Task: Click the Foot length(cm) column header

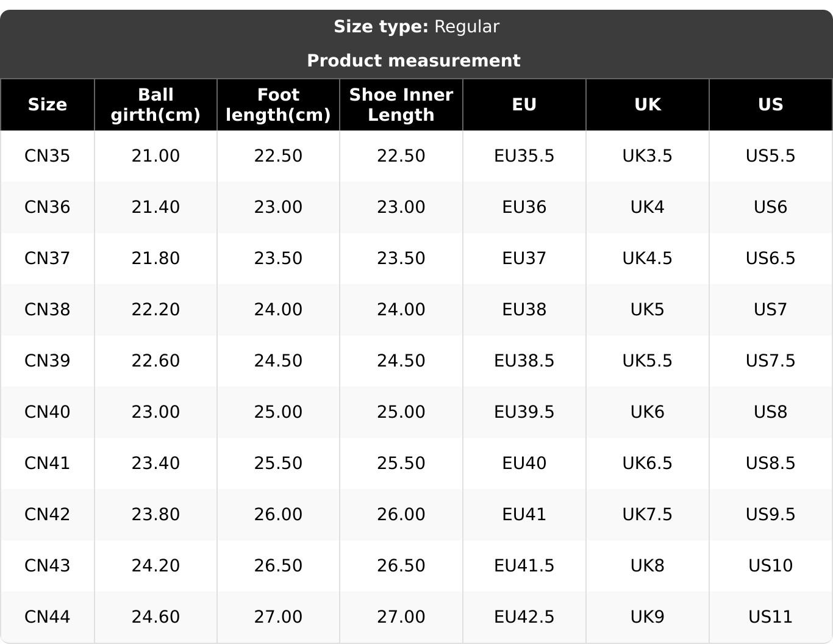Action: coord(278,104)
